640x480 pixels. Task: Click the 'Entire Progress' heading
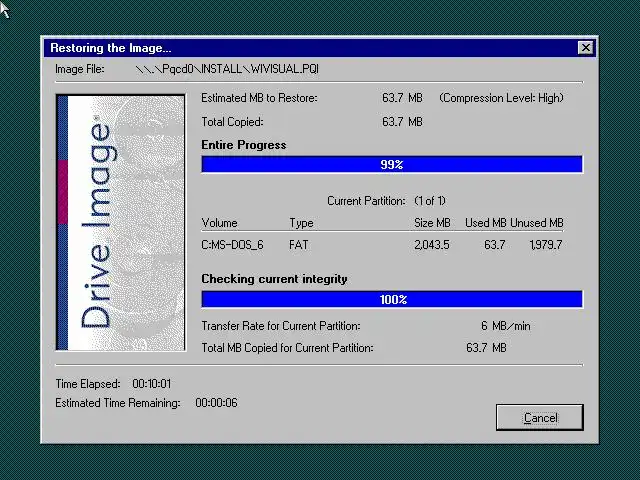tap(244, 145)
